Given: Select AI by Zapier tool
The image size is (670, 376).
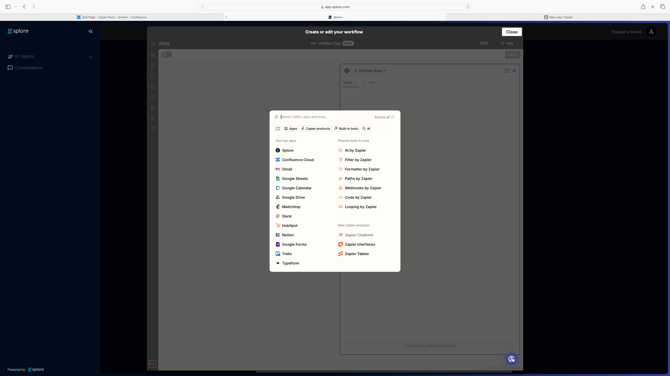Looking at the screenshot, I should pos(353,150).
